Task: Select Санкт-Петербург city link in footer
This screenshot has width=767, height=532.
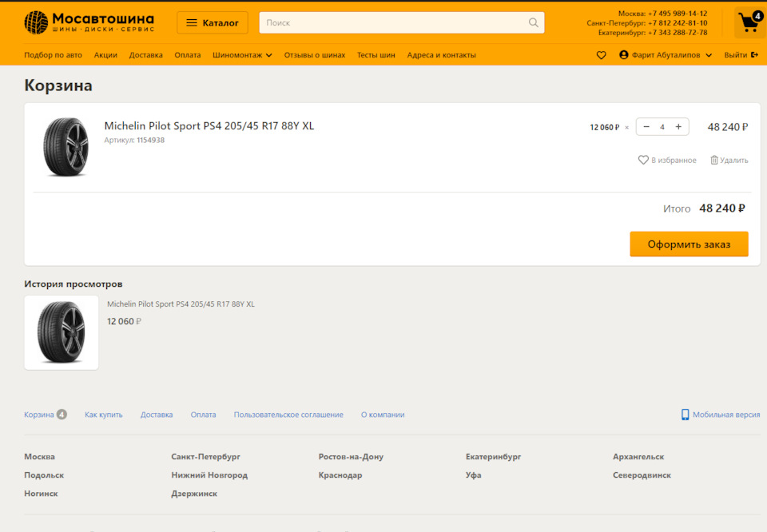Action: [205, 457]
